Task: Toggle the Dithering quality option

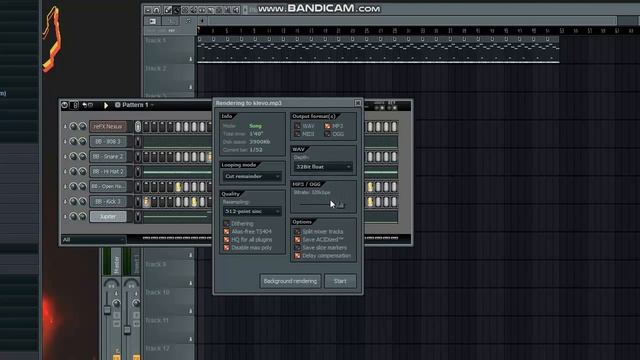Action: point(226,224)
